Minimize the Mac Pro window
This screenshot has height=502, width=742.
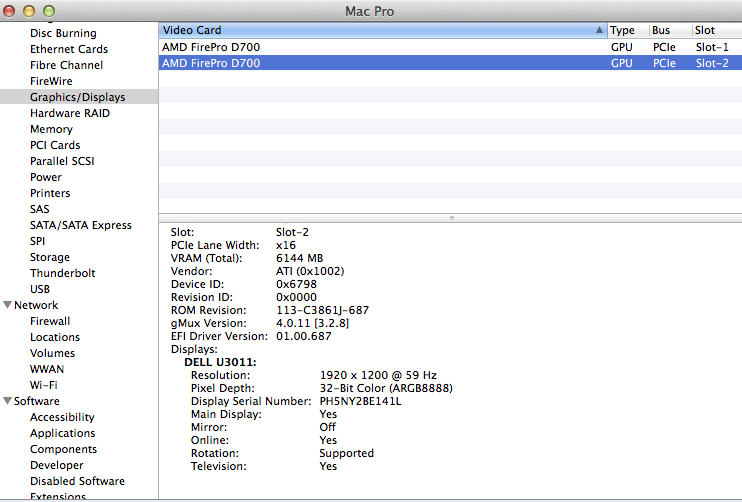29,10
